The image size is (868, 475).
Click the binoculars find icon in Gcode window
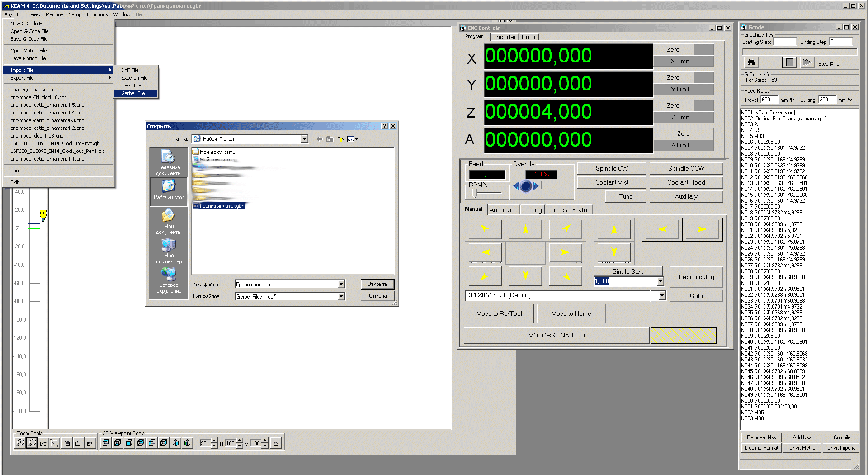tap(751, 62)
